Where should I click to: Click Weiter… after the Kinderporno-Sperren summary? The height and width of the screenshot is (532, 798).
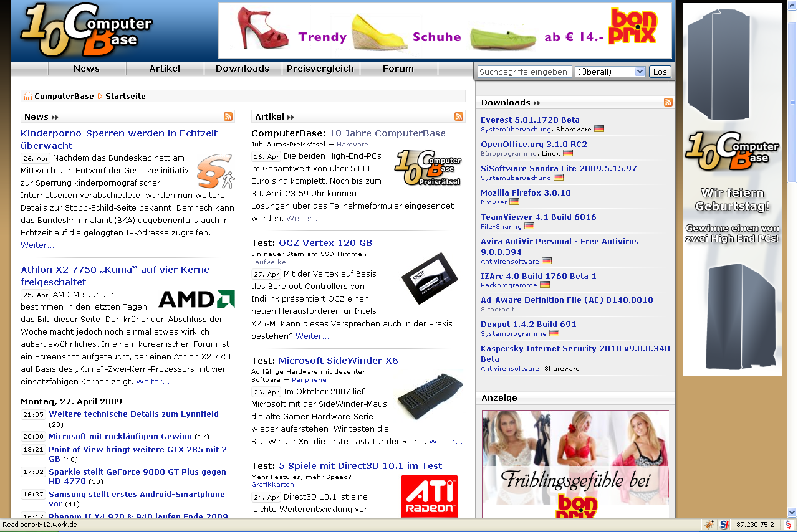pos(37,245)
